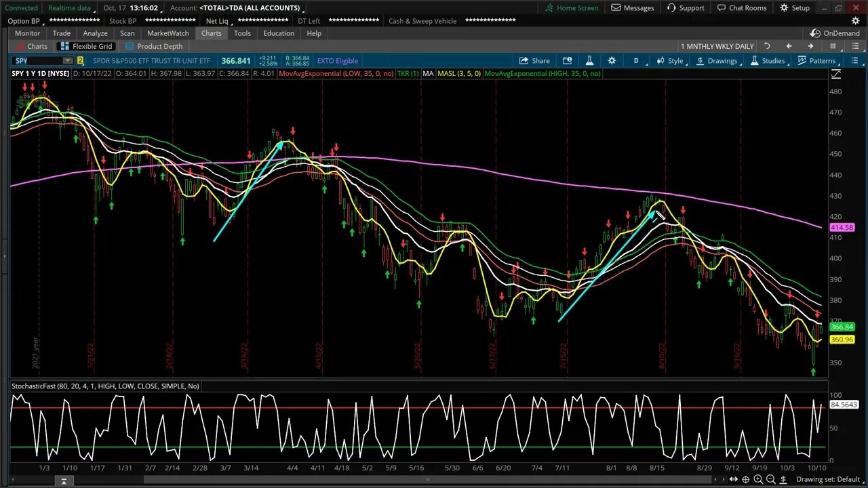Switch to the Scan tab
The image size is (868, 488).
click(x=127, y=33)
